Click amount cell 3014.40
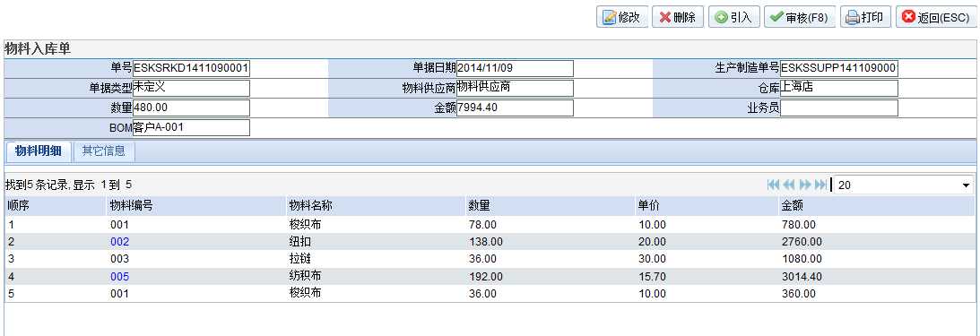 pos(802,277)
